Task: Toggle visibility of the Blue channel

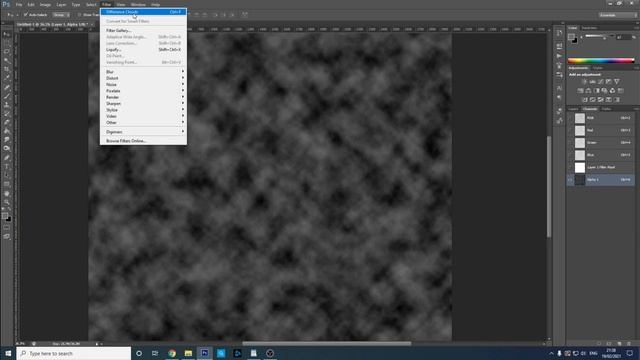Action: pyautogui.click(x=570, y=155)
